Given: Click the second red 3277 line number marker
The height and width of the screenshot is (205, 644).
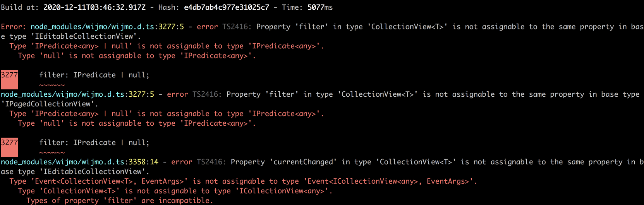Looking at the screenshot, I should click(x=9, y=147).
